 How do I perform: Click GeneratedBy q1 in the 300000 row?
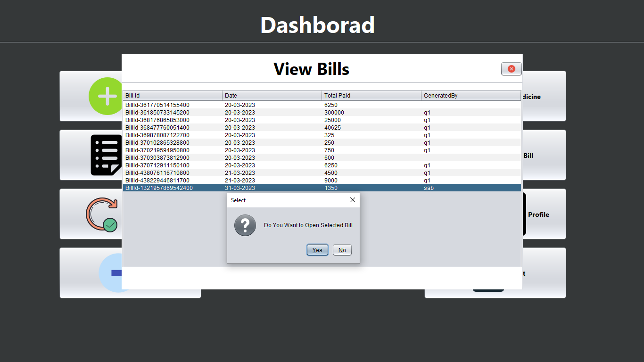click(x=427, y=112)
